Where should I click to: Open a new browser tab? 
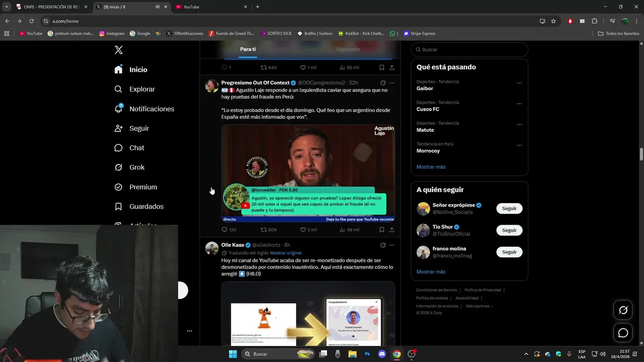pos(258,7)
